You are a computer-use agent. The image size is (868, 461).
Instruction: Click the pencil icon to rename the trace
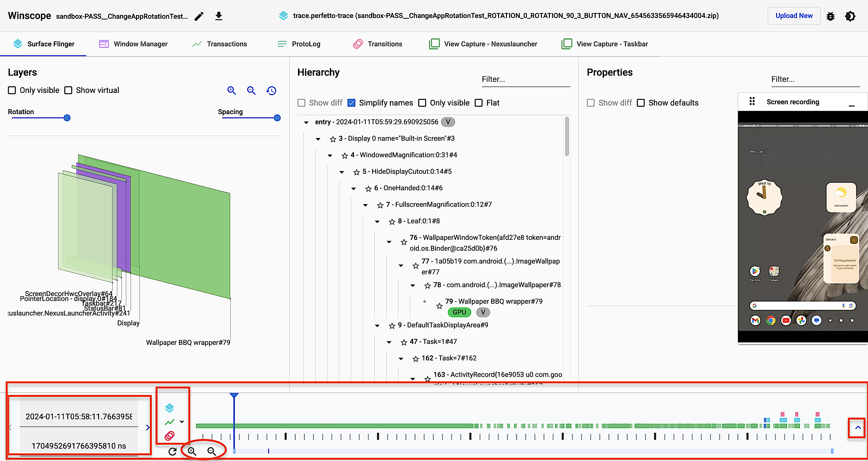pos(199,16)
